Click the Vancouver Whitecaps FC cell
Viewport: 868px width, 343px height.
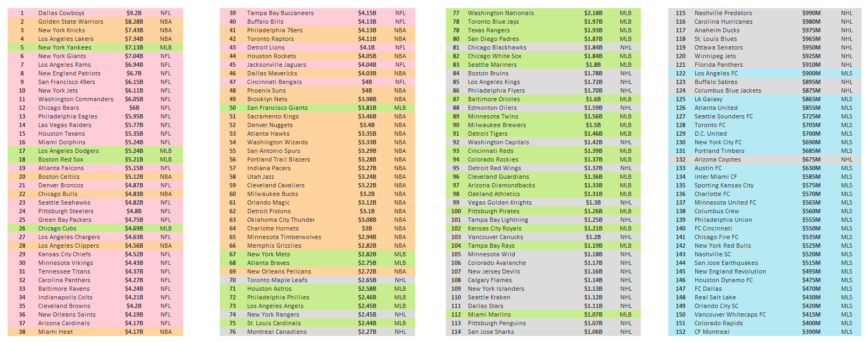coord(730,314)
